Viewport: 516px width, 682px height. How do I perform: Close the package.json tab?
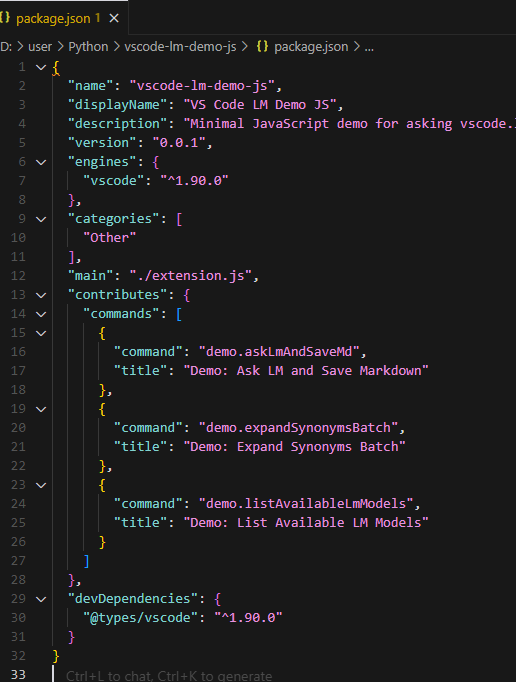pyautogui.click(x=114, y=18)
